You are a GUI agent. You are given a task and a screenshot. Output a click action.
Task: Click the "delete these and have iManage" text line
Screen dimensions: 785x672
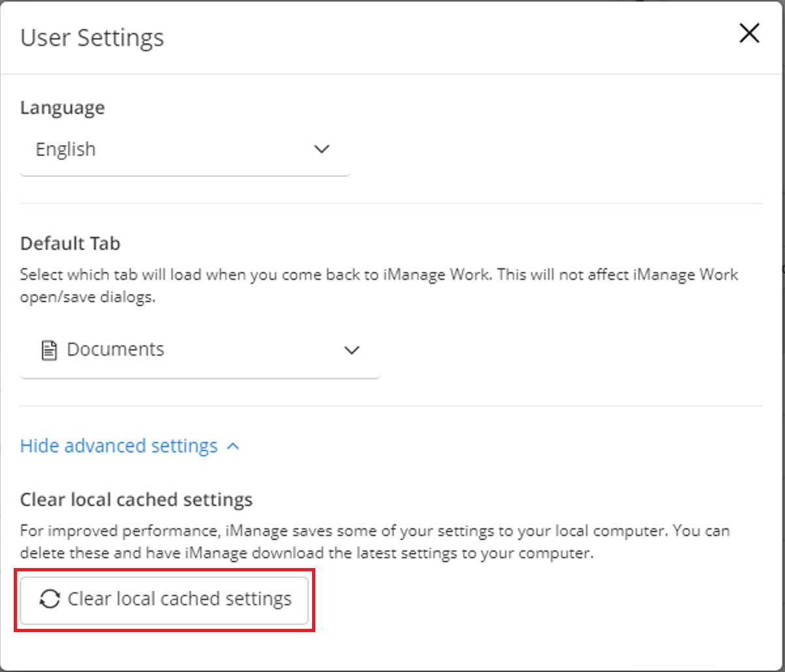(306, 553)
